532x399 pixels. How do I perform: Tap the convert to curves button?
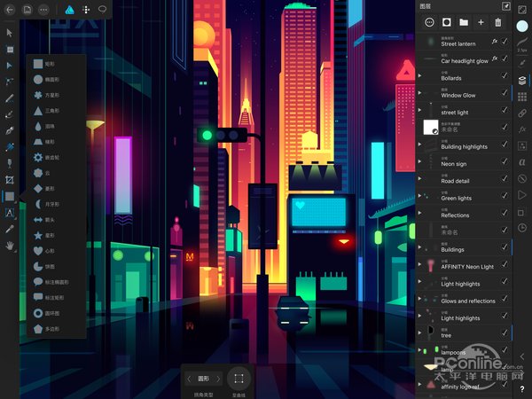(239, 379)
